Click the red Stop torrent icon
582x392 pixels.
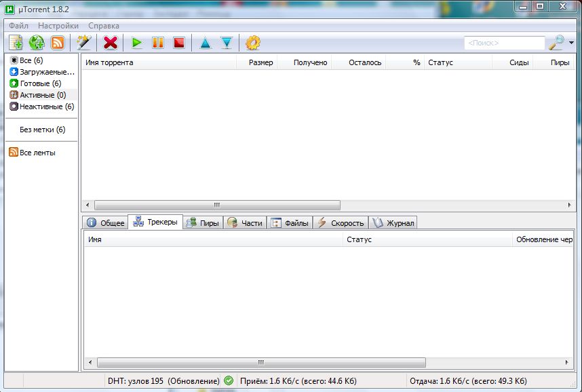click(179, 43)
